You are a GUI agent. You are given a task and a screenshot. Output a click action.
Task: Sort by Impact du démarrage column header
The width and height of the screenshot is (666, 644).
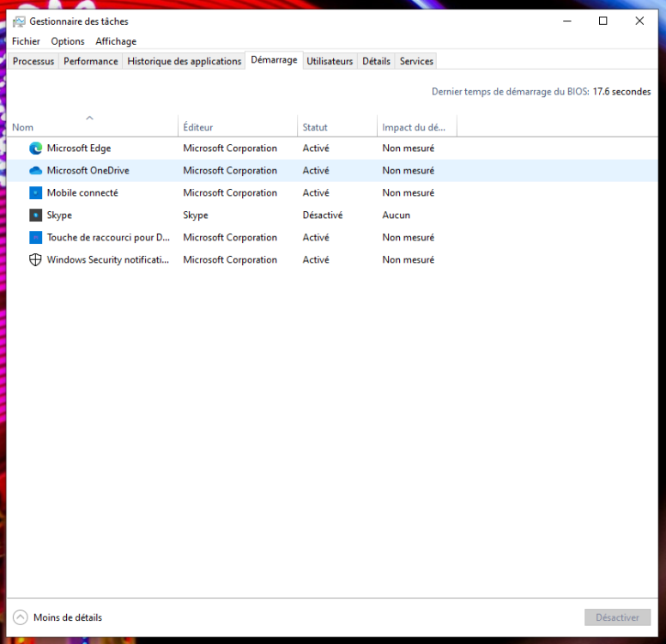417,127
